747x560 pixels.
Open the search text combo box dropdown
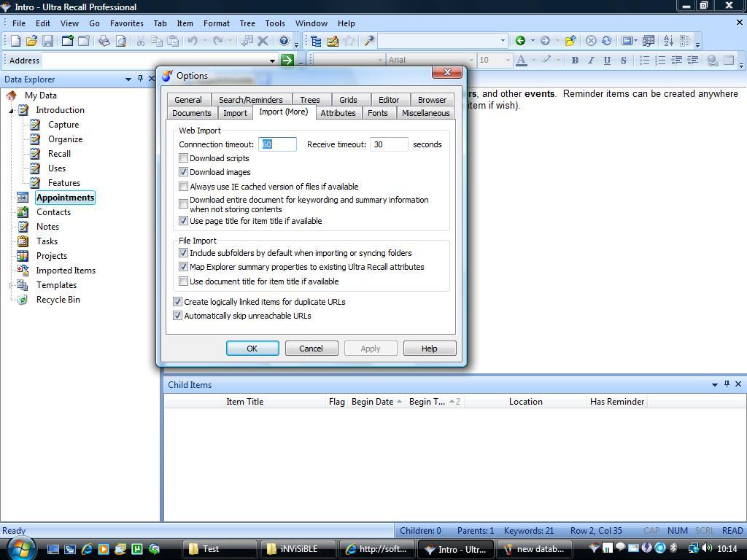pyautogui.click(x=503, y=41)
